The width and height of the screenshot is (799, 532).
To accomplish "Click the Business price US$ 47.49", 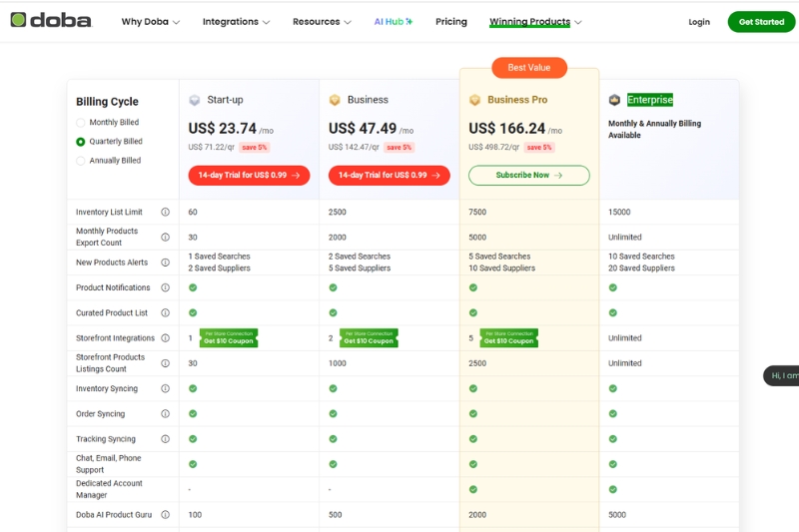I will coord(363,129).
